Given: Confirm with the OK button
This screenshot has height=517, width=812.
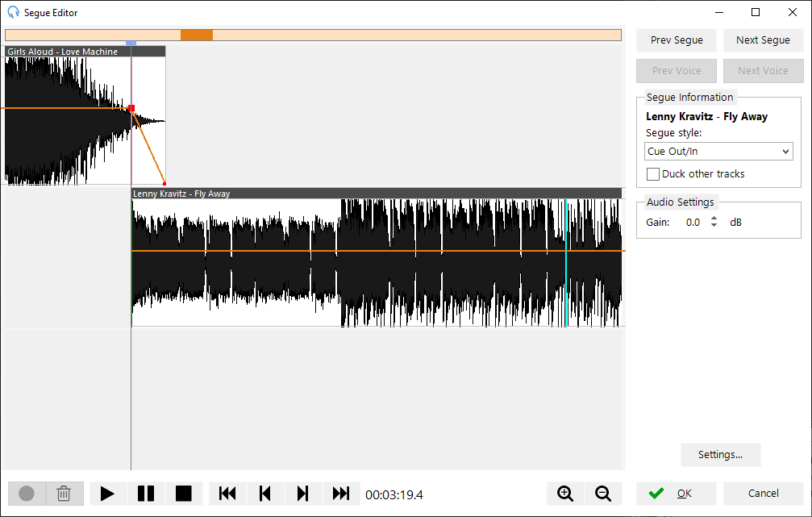Looking at the screenshot, I should coord(677,494).
